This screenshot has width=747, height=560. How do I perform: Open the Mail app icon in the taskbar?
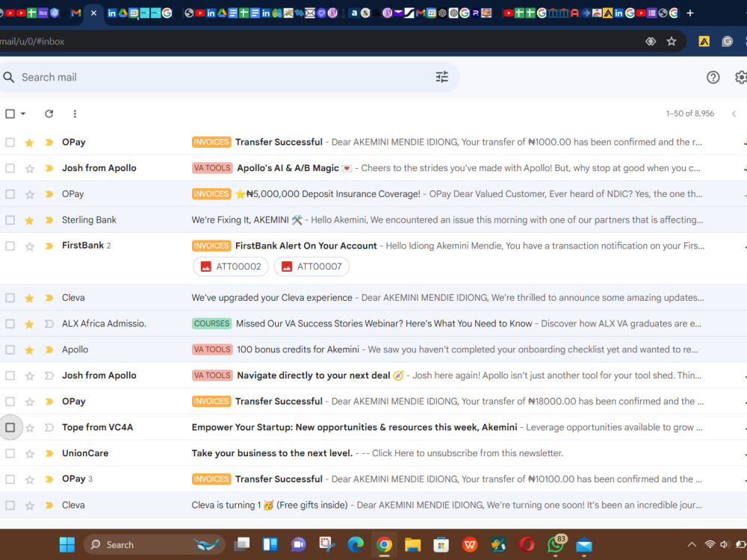click(584, 545)
